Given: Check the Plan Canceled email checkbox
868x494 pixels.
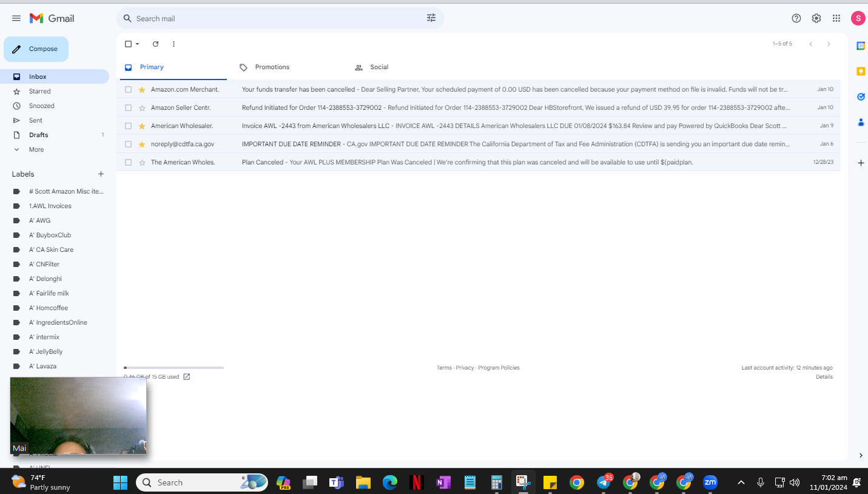Looking at the screenshot, I should pyautogui.click(x=128, y=162).
